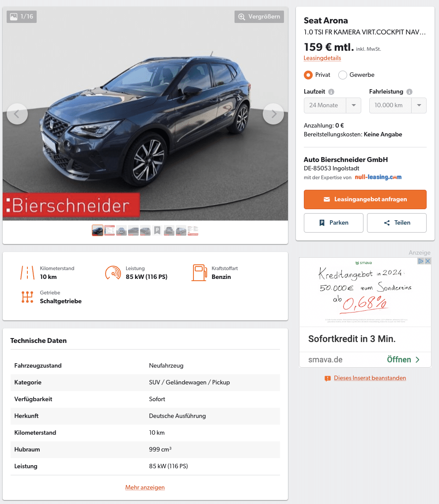
Task: Park this listing with Parken button
Action: [333, 223]
